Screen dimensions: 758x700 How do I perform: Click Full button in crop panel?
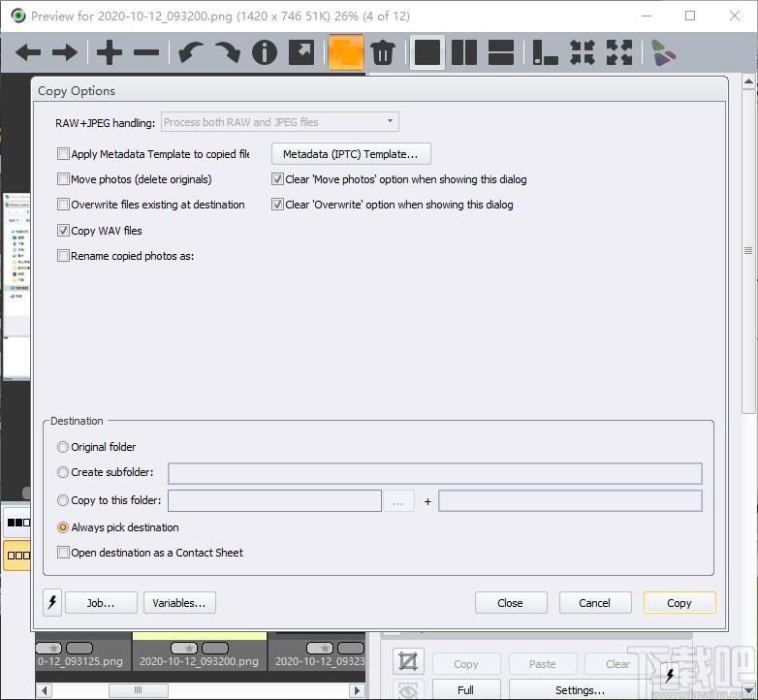click(466, 690)
